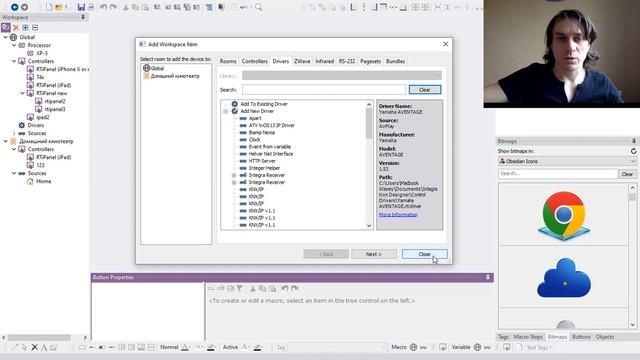Select the HTTP Server driver

[x=262, y=161]
